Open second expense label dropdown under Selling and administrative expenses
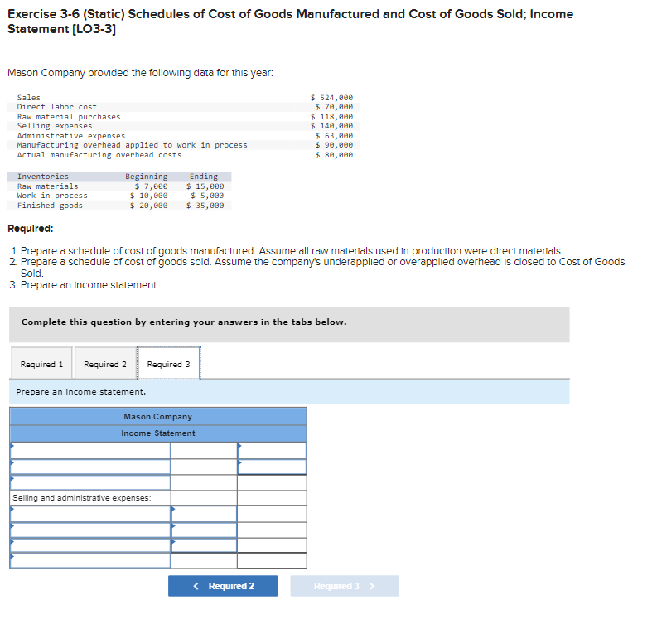The height and width of the screenshot is (644, 657). [90, 530]
